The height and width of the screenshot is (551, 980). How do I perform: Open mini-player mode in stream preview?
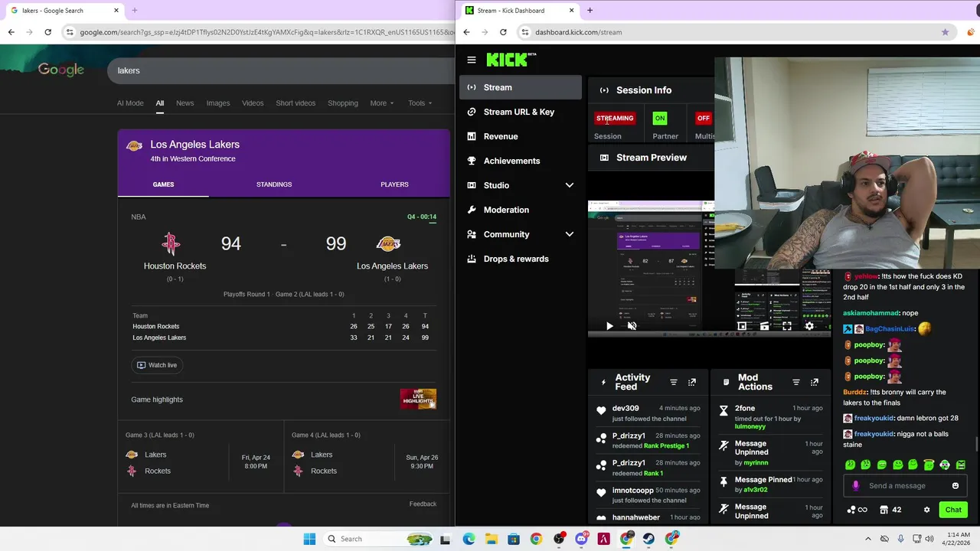(742, 326)
